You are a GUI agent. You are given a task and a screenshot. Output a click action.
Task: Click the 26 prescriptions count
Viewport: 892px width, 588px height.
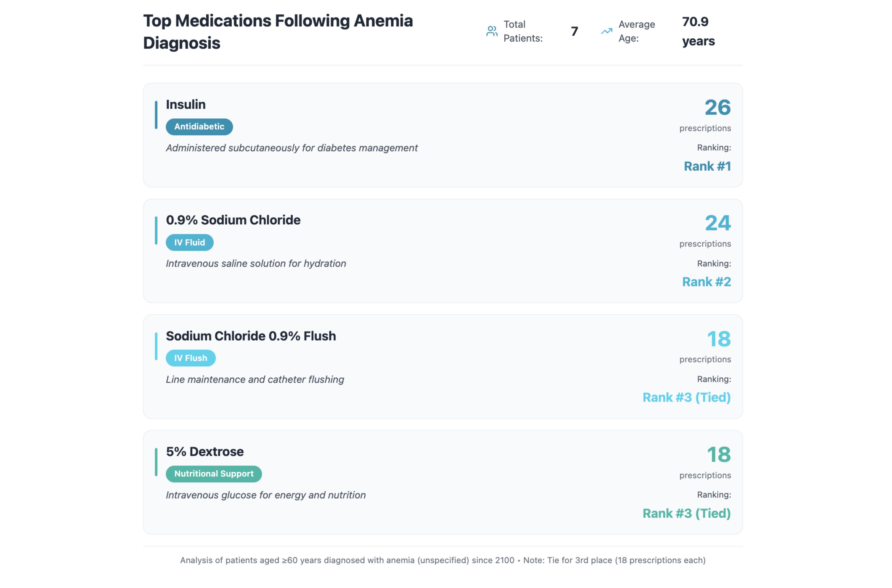(x=718, y=107)
